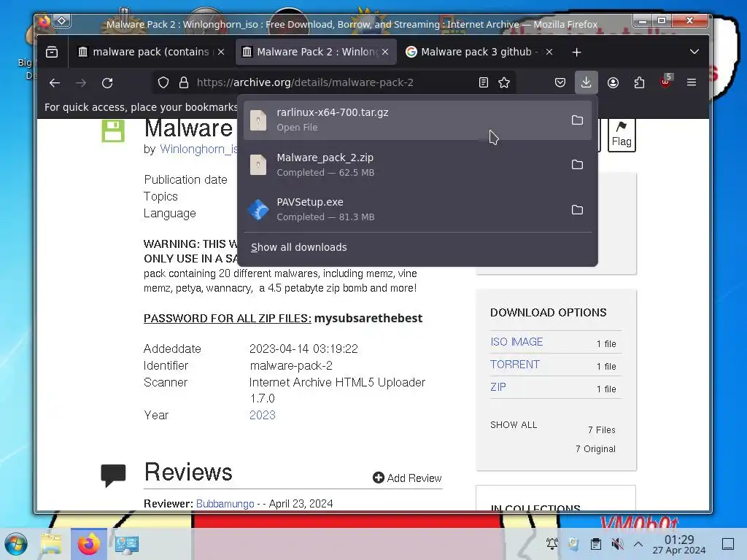The width and height of the screenshot is (747, 560).
Task: Show PAVSetup.exe in folder
Action: (577, 209)
